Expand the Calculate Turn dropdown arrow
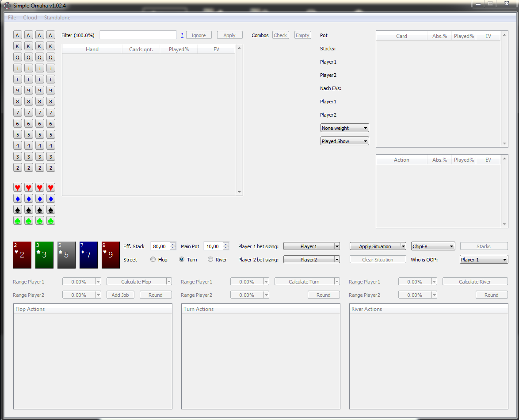Screen dimensions: 519x420 (337, 282)
